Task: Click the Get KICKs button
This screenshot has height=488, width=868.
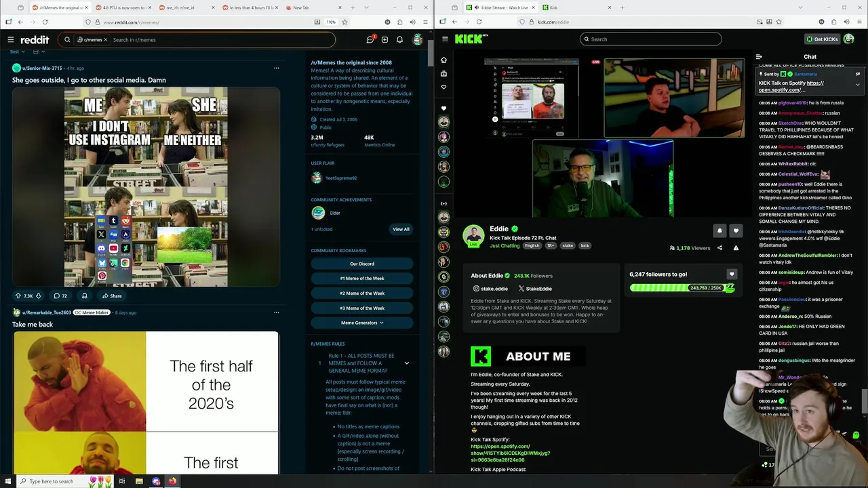Action: click(x=822, y=39)
